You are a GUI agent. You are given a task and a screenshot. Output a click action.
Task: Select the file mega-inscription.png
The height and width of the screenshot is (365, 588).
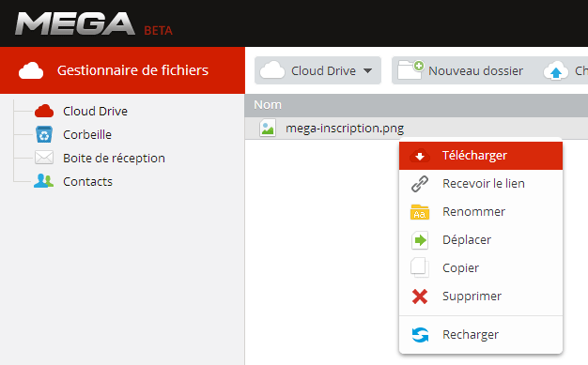tap(345, 129)
